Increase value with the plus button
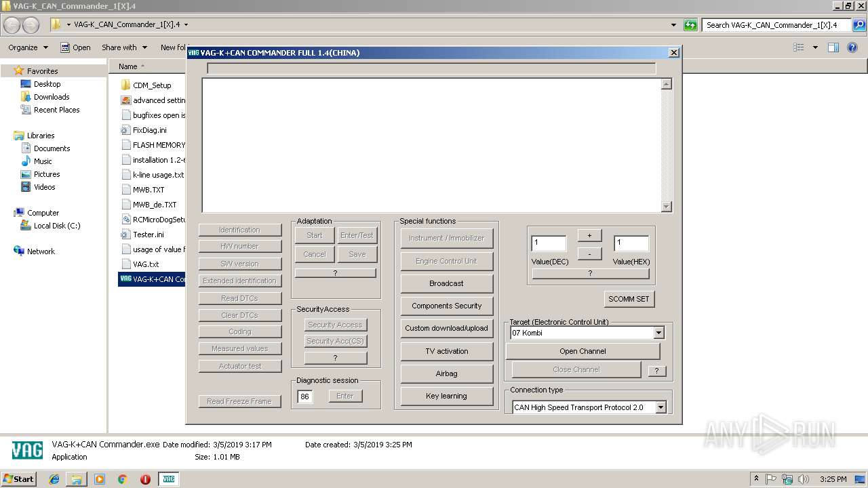 coord(589,235)
